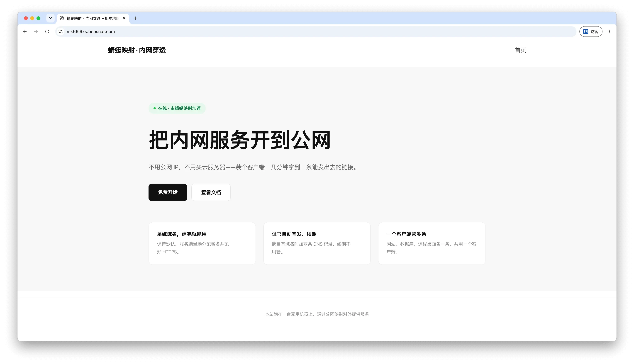Viewport: 634px width, 364px height.
Task: Open the 查看文档 button
Action: point(211,192)
